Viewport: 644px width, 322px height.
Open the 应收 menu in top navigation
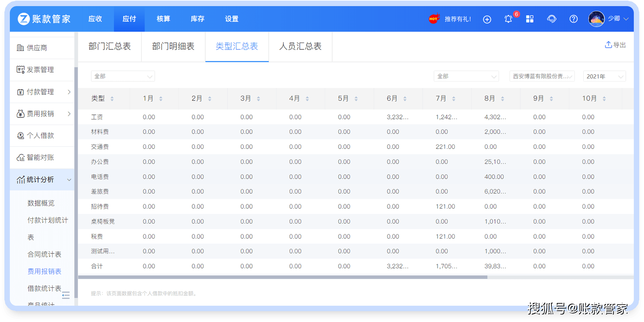tap(95, 19)
